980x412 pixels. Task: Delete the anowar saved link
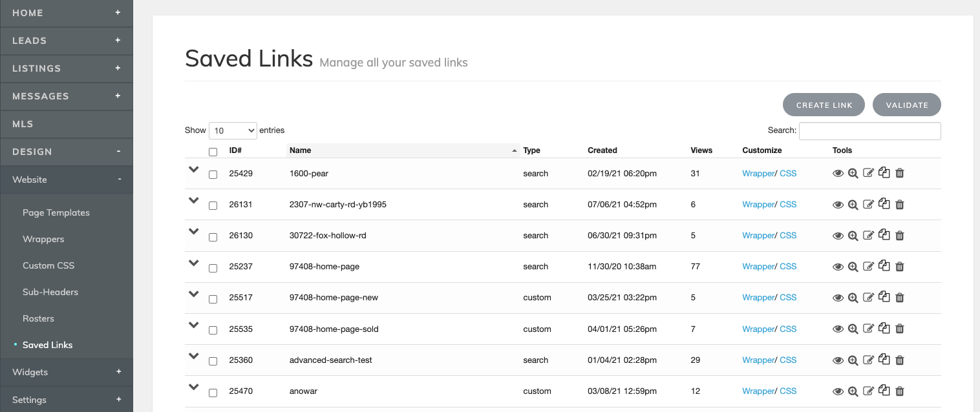tap(899, 391)
